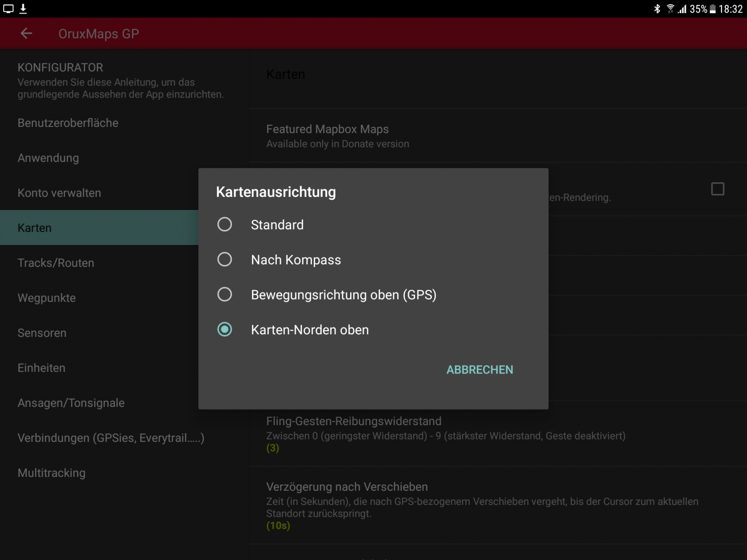Choose Nach Kompass orientation

click(x=225, y=259)
